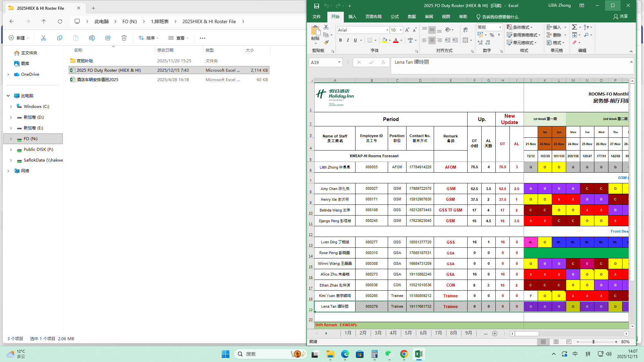This screenshot has width=644, height=362.
Task: Click the Merge and Center icon
Action: 465,40
